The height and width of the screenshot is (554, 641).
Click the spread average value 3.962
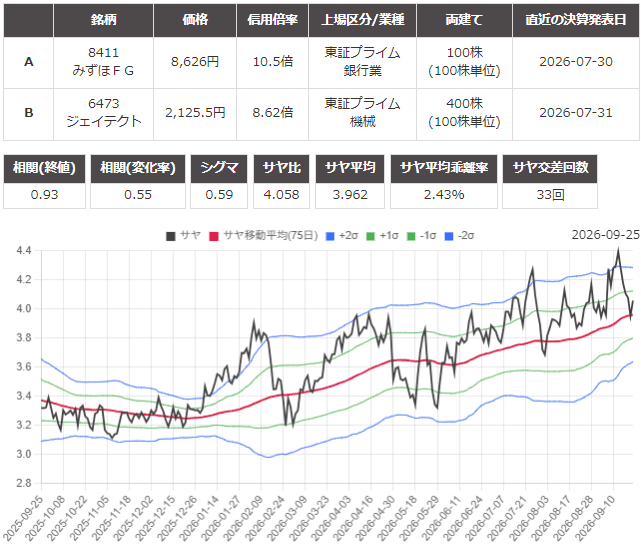pos(350,195)
